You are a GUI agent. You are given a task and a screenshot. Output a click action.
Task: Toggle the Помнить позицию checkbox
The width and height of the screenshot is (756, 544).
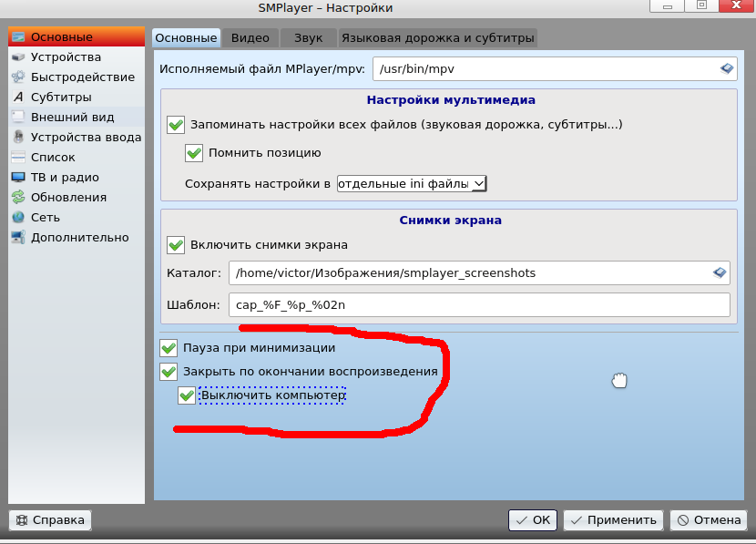tap(194, 153)
